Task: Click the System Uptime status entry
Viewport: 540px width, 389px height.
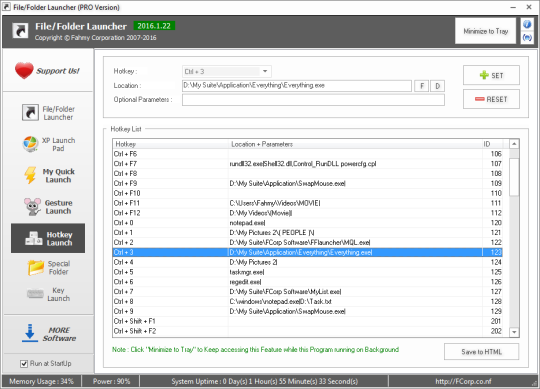Action: coord(264,381)
